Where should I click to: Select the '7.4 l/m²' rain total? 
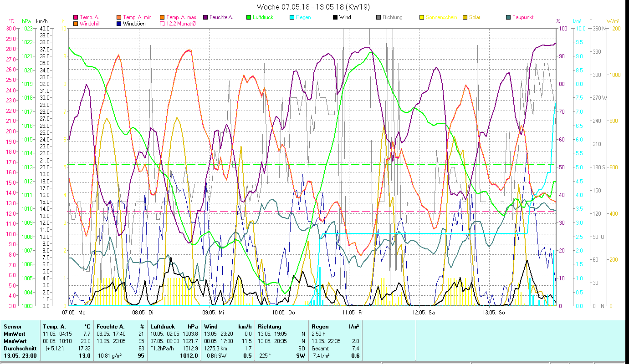point(322,356)
